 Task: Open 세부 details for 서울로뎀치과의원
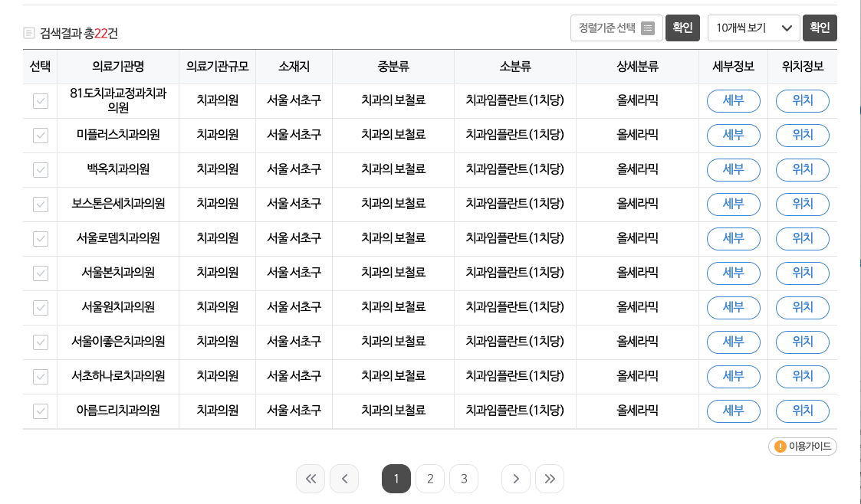[x=733, y=238]
